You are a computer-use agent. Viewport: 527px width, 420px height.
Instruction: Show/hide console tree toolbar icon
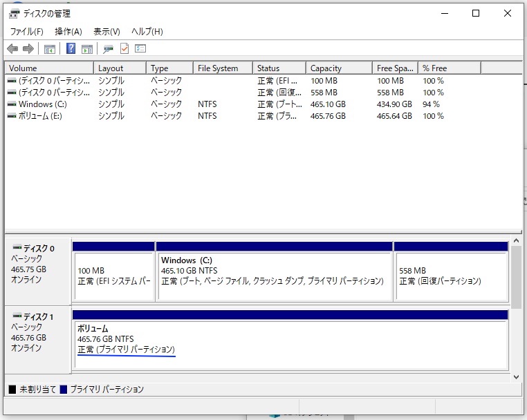[50, 49]
